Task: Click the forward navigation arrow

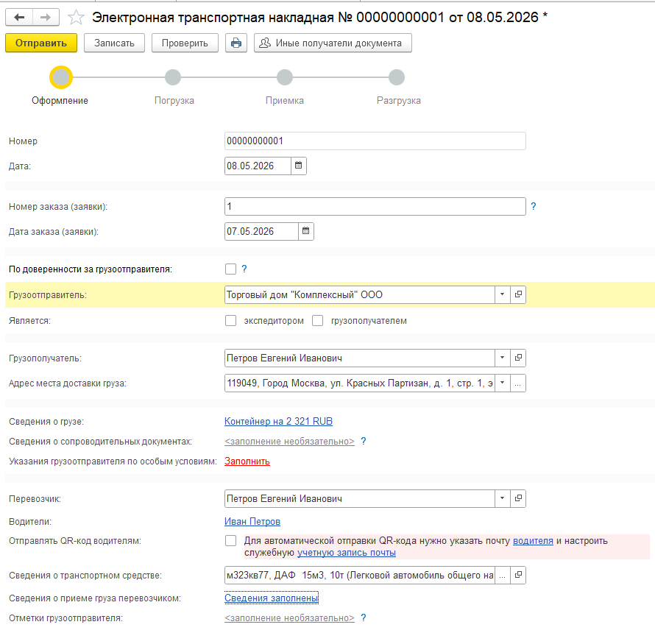Action: pyautogui.click(x=46, y=17)
